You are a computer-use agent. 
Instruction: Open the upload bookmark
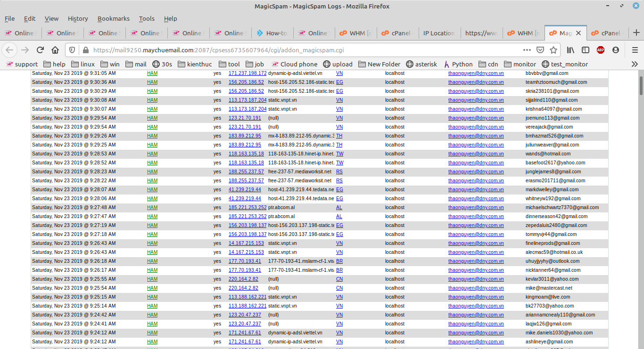[x=338, y=64]
